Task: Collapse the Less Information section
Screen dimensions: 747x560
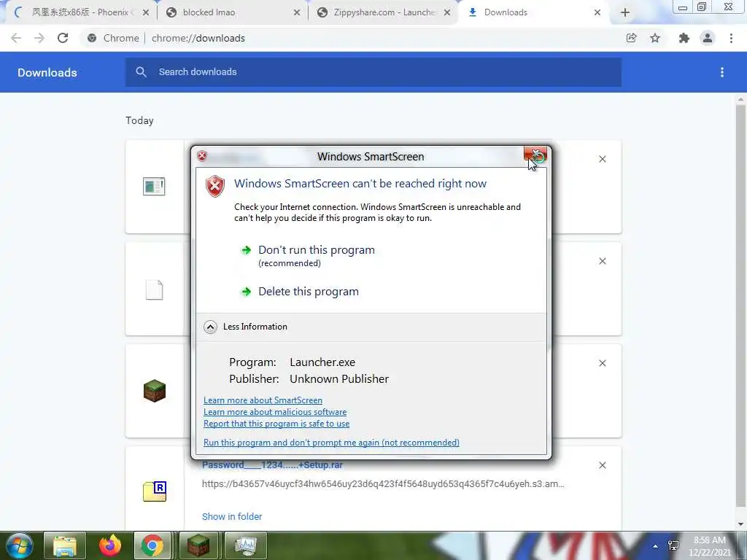Action: (245, 327)
